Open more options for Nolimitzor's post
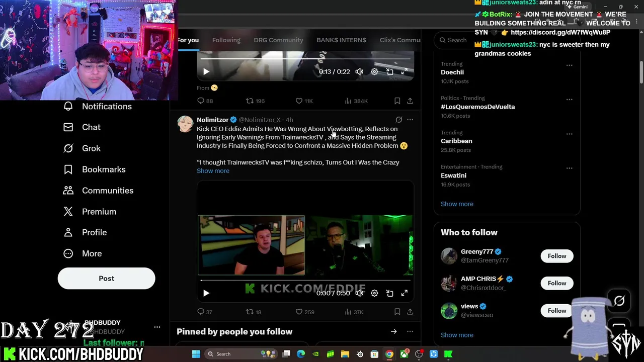Image resolution: width=644 pixels, height=362 pixels. (x=410, y=120)
